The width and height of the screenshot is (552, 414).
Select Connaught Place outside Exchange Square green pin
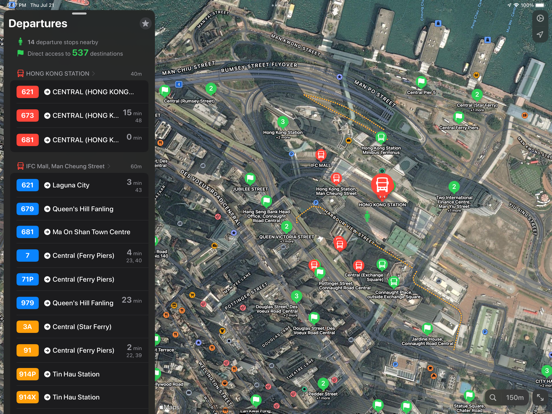tap(394, 282)
